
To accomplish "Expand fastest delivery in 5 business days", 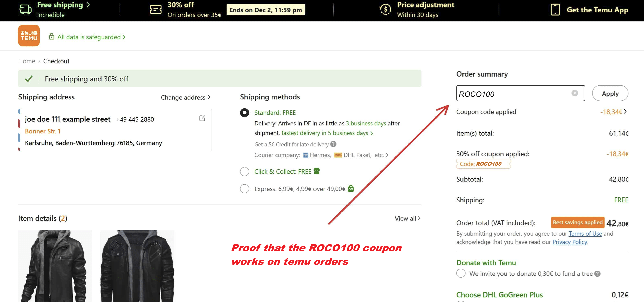I will tap(327, 133).
